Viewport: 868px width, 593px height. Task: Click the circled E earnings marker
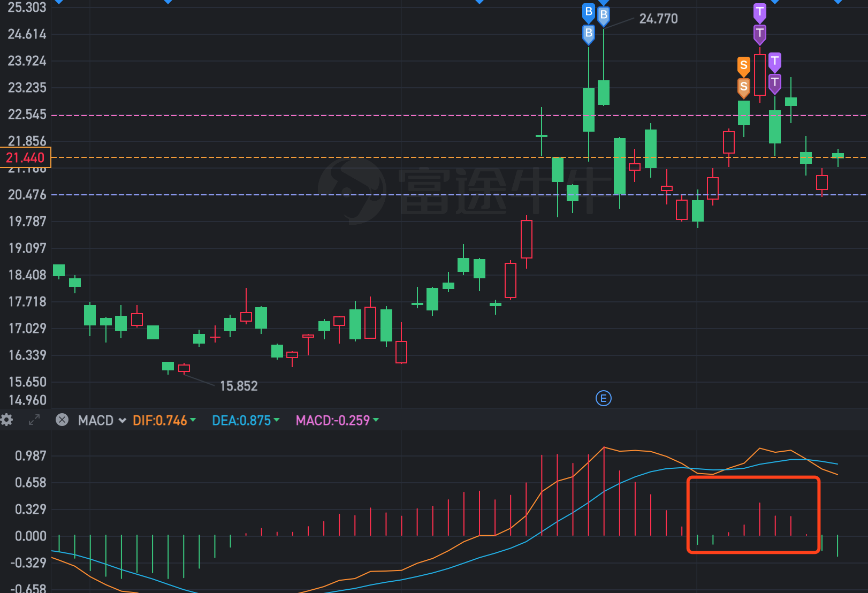(604, 398)
